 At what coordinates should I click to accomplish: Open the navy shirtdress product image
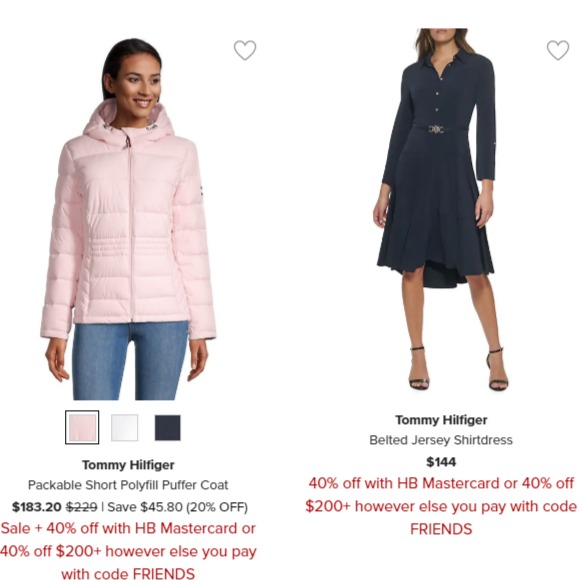441,210
